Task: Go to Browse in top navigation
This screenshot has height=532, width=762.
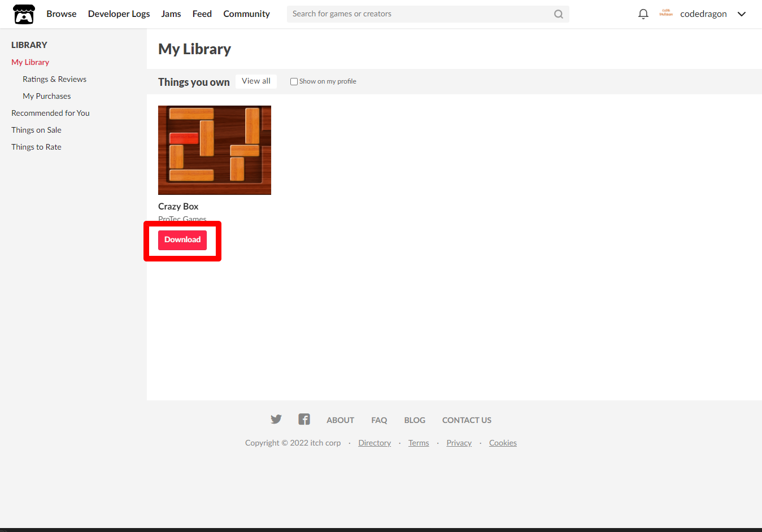Action: point(62,14)
